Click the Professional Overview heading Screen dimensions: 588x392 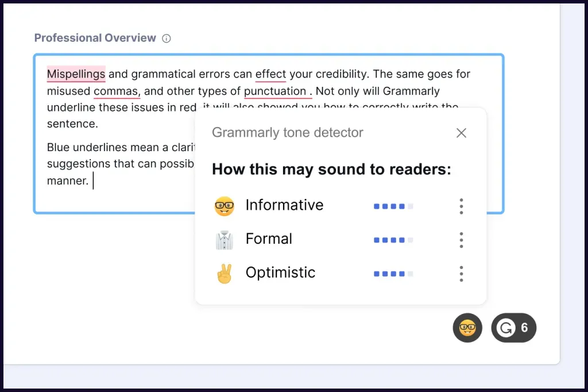[95, 38]
